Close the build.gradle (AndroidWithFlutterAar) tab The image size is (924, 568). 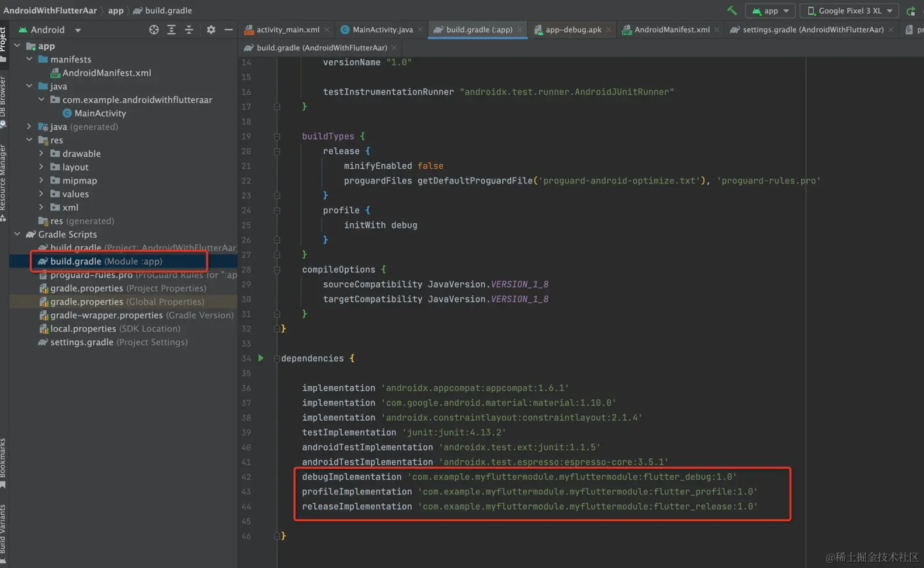pyautogui.click(x=394, y=48)
